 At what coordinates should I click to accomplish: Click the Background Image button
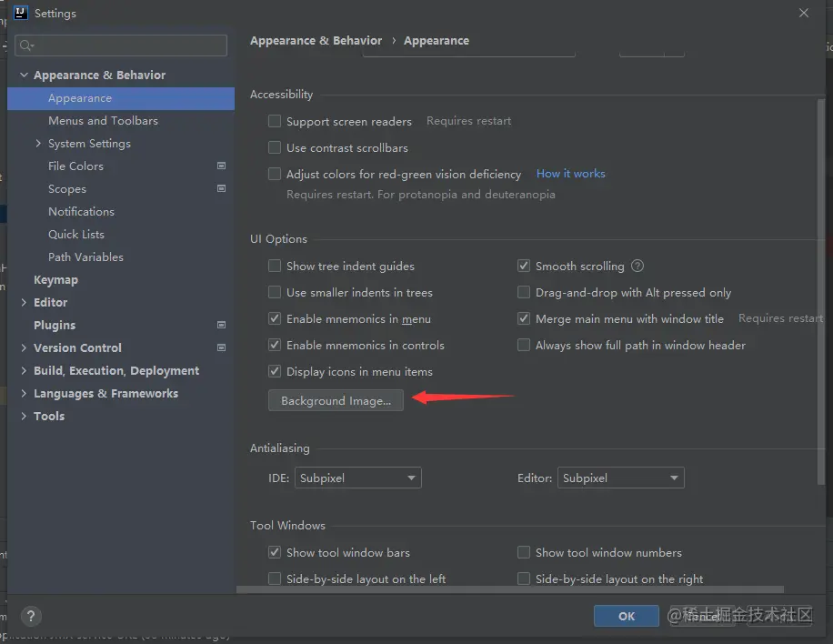click(336, 401)
